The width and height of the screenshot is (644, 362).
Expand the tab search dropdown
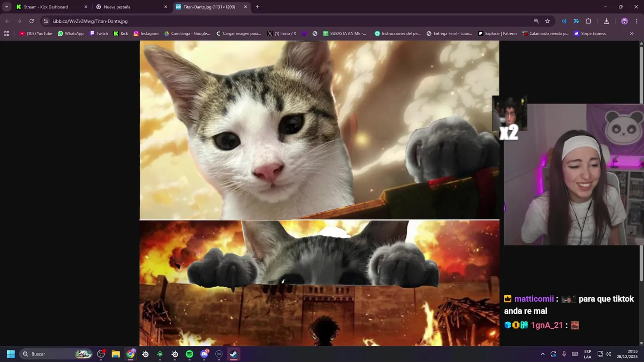pyautogui.click(x=7, y=7)
